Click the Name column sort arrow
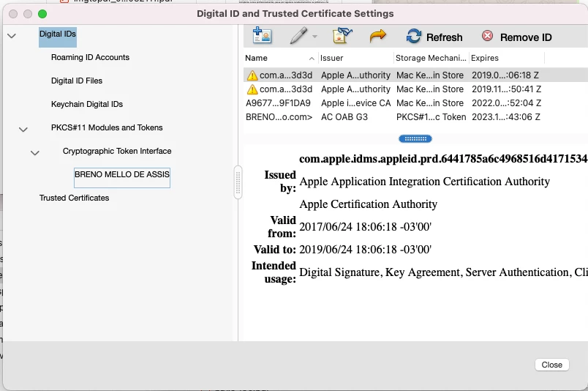Screen dimensions: 588x391 coord(312,59)
